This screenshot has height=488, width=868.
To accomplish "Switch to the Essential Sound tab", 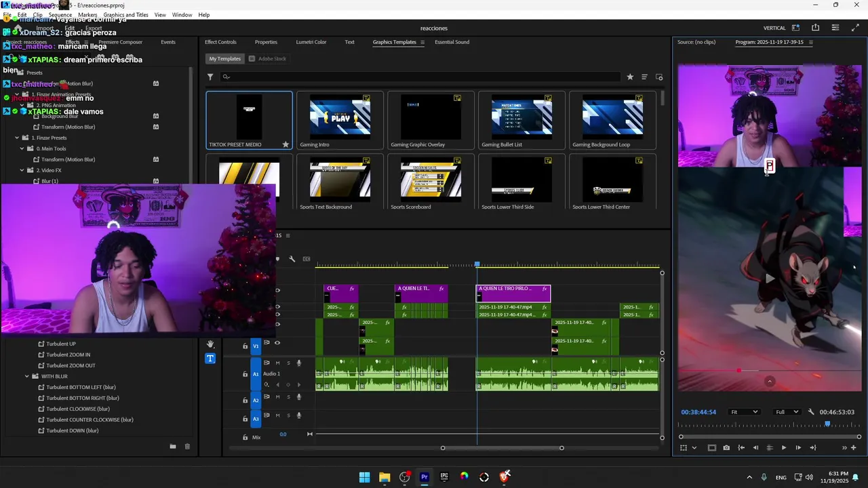I will [452, 42].
